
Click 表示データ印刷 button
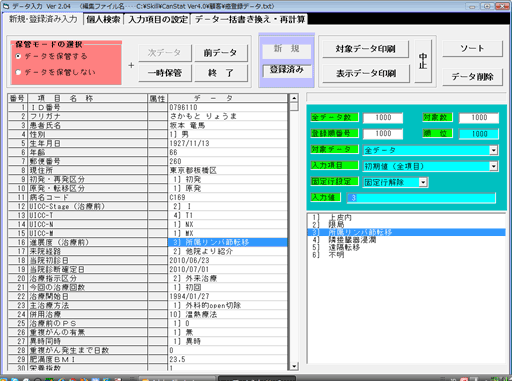tap(366, 73)
